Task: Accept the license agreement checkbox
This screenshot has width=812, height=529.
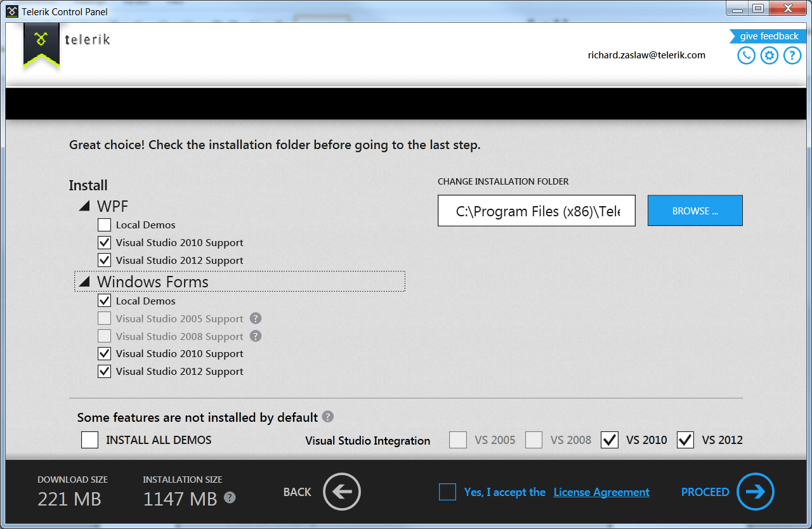Action: pyautogui.click(x=447, y=492)
